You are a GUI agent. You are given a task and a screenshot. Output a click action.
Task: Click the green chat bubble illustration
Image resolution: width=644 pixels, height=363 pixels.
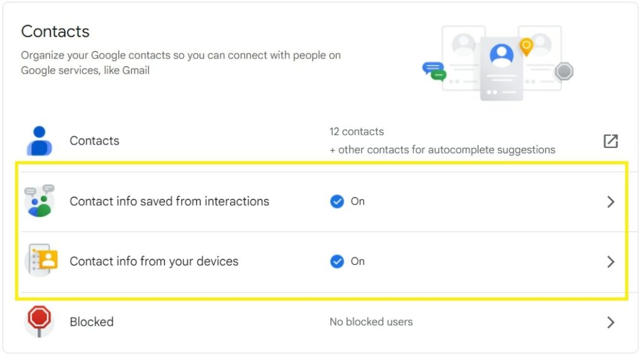(438, 75)
